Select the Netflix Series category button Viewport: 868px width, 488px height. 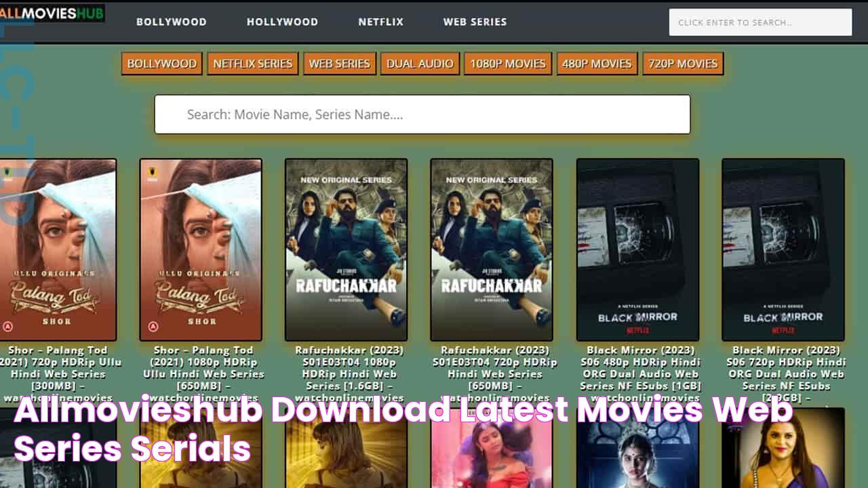click(x=253, y=64)
